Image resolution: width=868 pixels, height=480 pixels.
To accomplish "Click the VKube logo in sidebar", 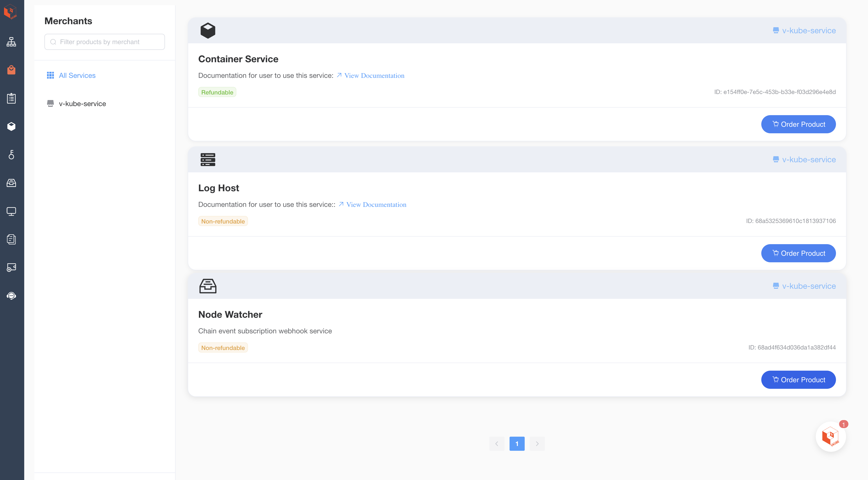I will [11, 12].
